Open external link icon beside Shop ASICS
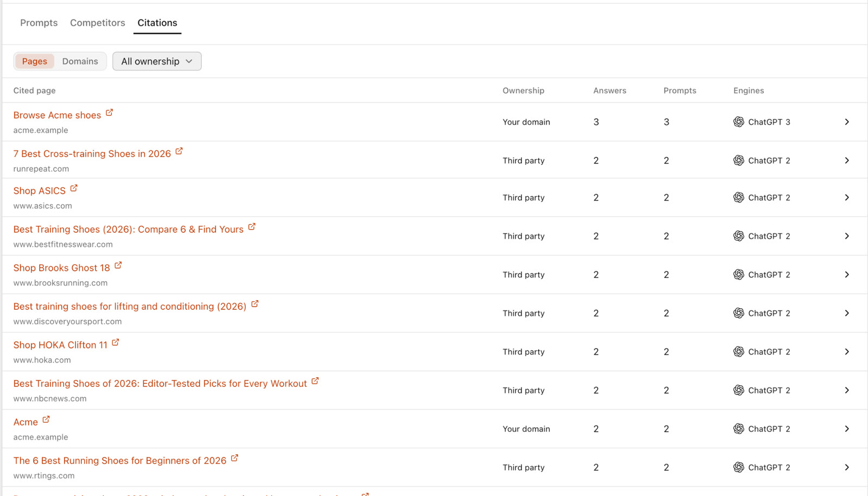The width and height of the screenshot is (868, 496). click(x=74, y=188)
